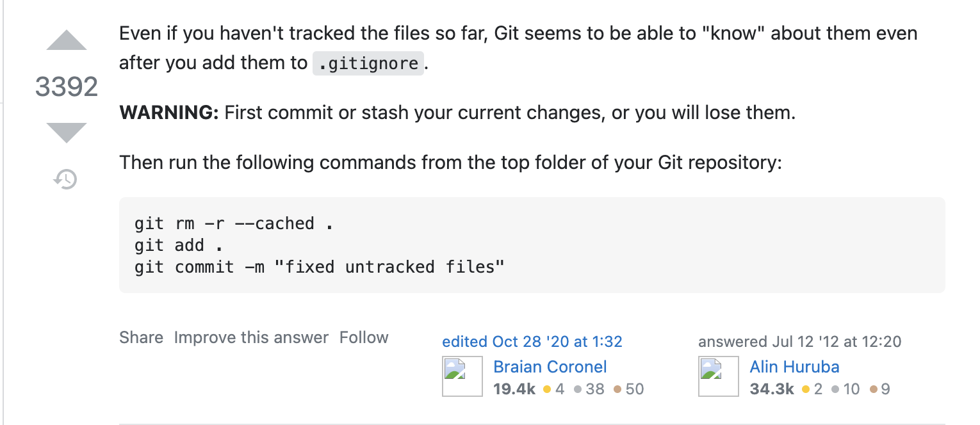Screen dimensions: 980x425
Task: Open Improve this answer link
Action: [x=251, y=337]
